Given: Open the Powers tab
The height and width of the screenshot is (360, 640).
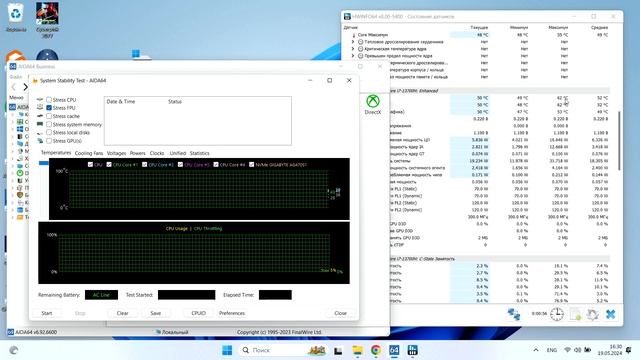Looking at the screenshot, I should pos(138,153).
